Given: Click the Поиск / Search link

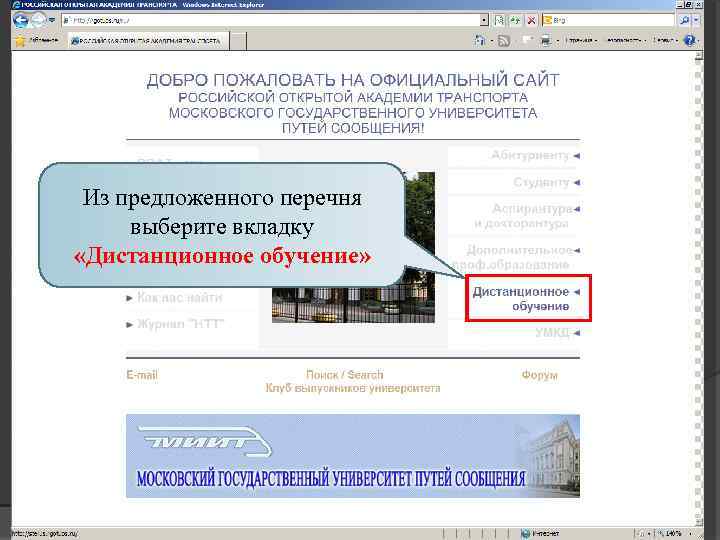Looking at the screenshot, I should pyautogui.click(x=345, y=375).
